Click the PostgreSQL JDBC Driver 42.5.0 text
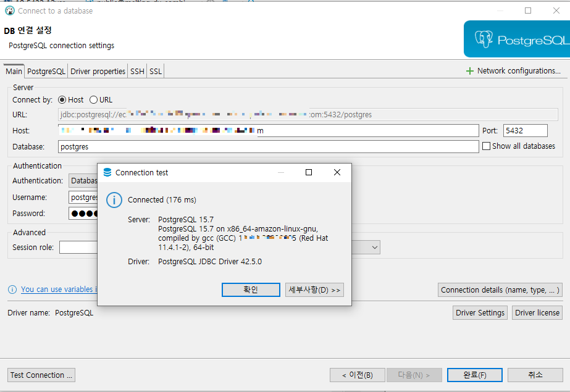 [210, 262]
